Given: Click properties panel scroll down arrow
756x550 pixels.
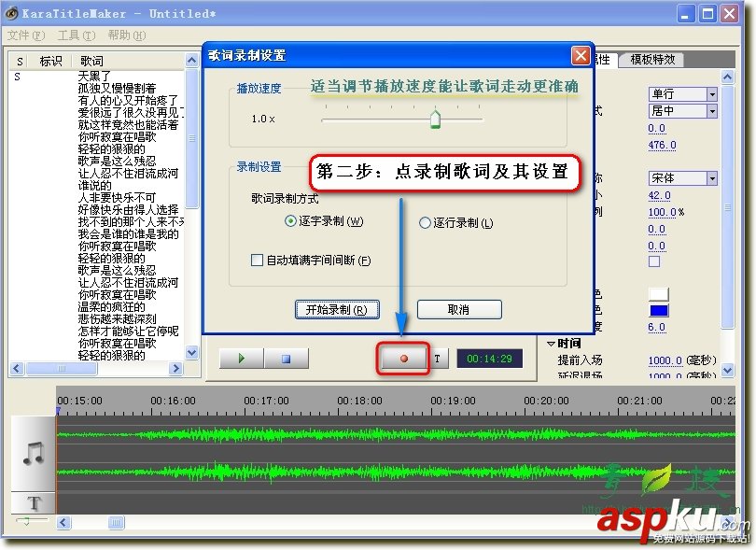Looking at the screenshot, I should [728, 370].
